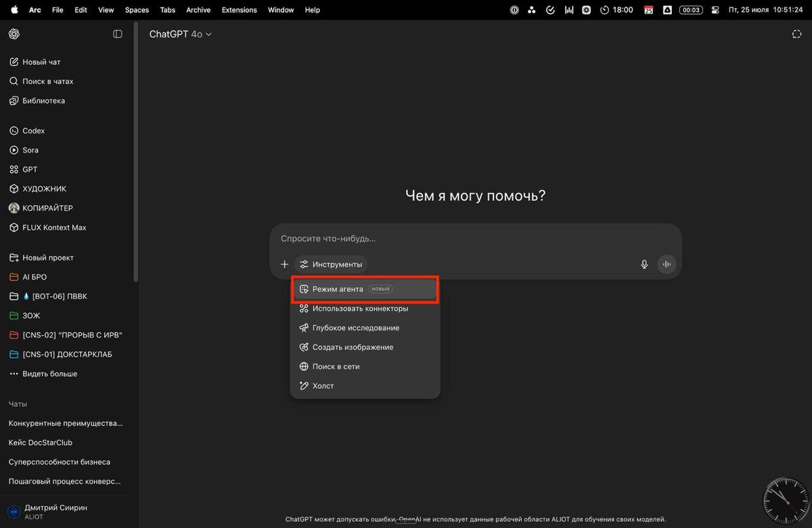Click the 18:00 timer in menu bar
The width and height of the screenshot is (812, 528).
pyautogui.click(x=616, y=10)
